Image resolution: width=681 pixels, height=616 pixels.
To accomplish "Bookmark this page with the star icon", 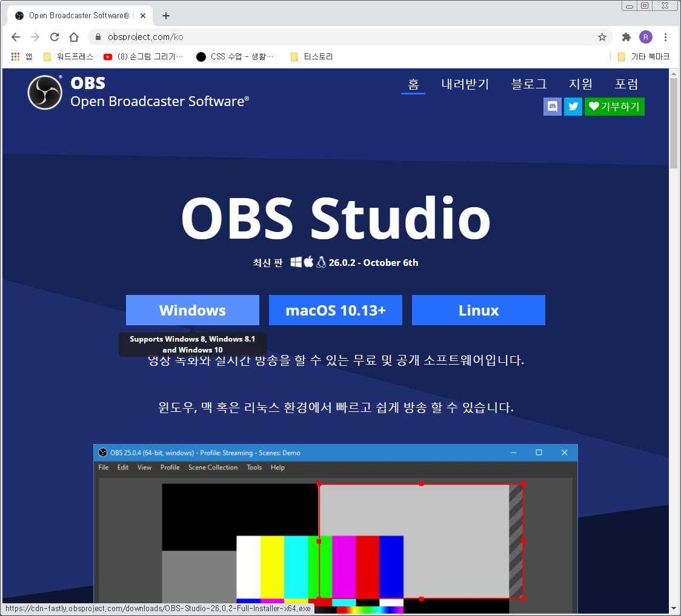I will [x=602, y=37].
